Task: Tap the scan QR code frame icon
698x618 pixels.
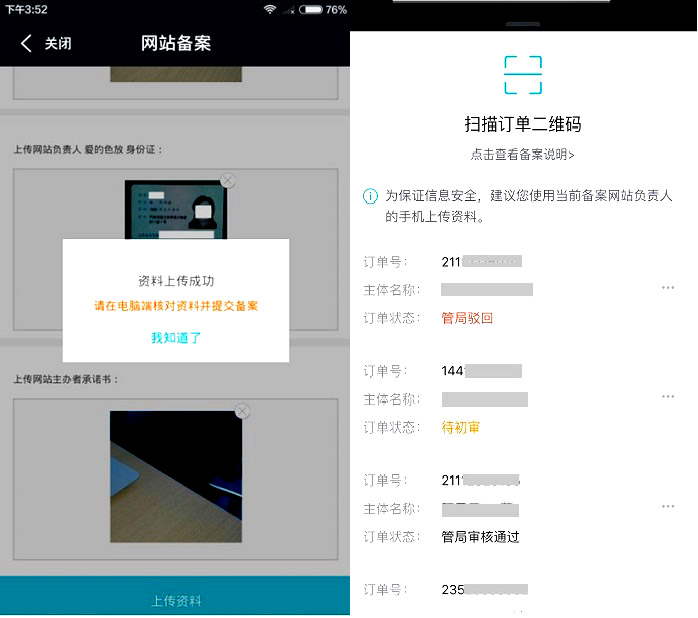Action: pos(522,75)
